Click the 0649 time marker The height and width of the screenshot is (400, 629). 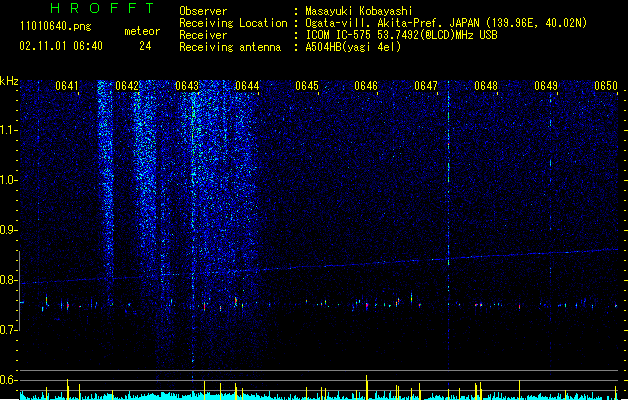coord(546,86)
